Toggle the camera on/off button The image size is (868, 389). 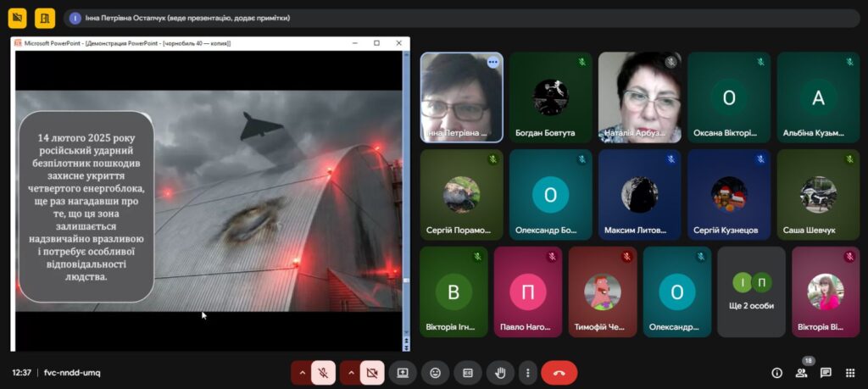tap(370, 372)
